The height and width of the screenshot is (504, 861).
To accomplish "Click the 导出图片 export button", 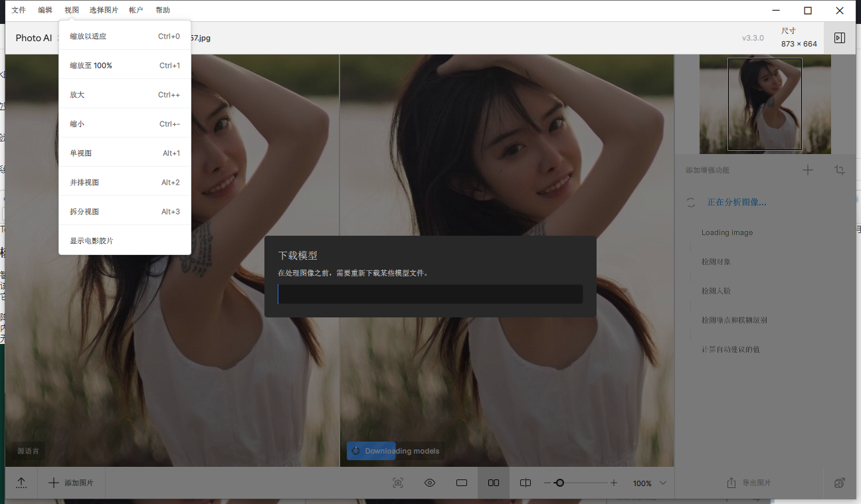I will click(755, 483).
